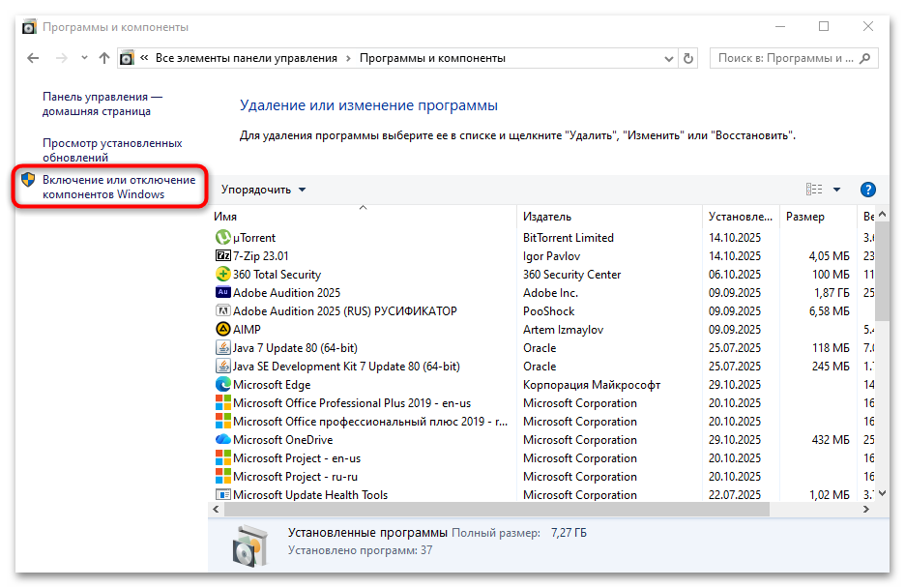Go forward with the right arrow
905x588 pixels.
[61, 58]
